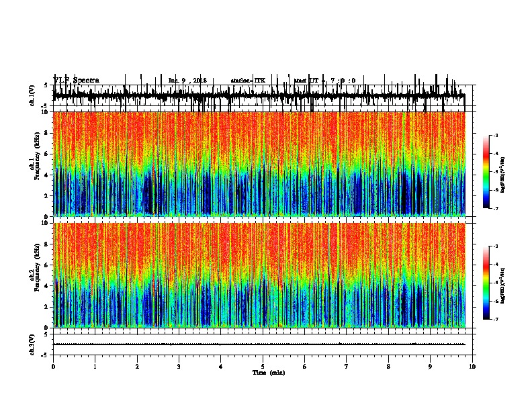The width and height of the screenshot is (532, 411).
Task: Click the "Time (min)" axis label
Action: pos(269,373)
